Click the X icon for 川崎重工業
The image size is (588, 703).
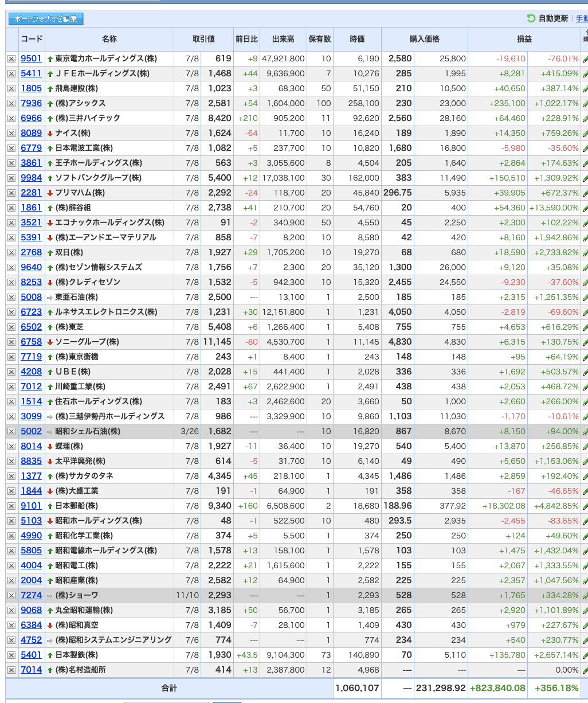[11, 386]
